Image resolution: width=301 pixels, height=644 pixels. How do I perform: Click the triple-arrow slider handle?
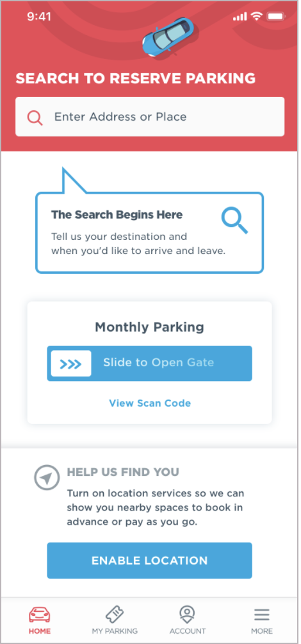71,364
